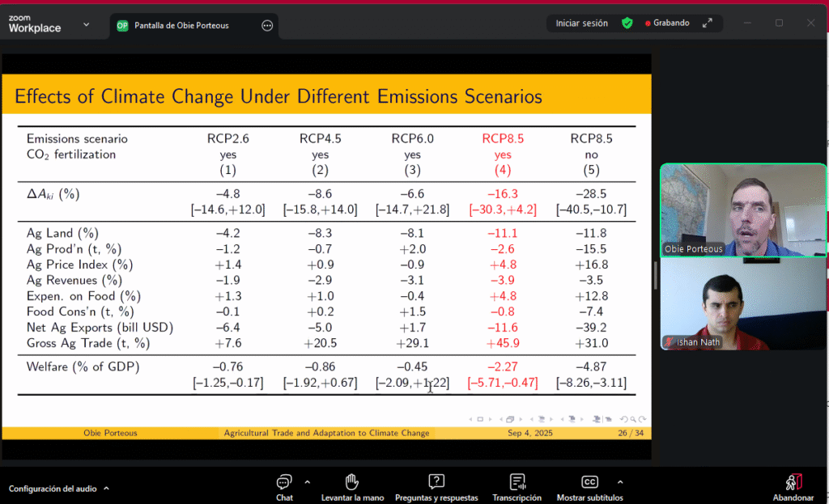This screenshot has height=504, width=829.
Task: Click the divider handle beside video panel
Action: click(655, 275)
